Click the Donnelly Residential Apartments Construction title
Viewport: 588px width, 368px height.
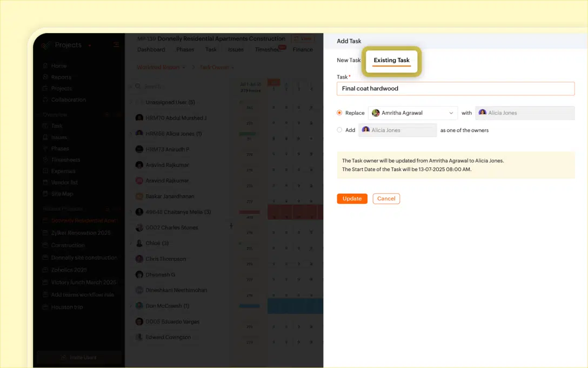click(x=221, y=38)
